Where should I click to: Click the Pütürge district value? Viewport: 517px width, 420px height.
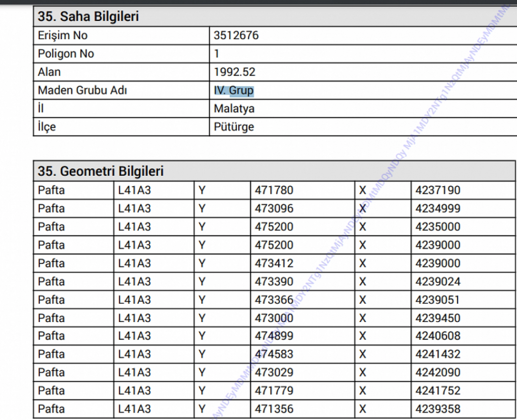(x=234, y=127)
